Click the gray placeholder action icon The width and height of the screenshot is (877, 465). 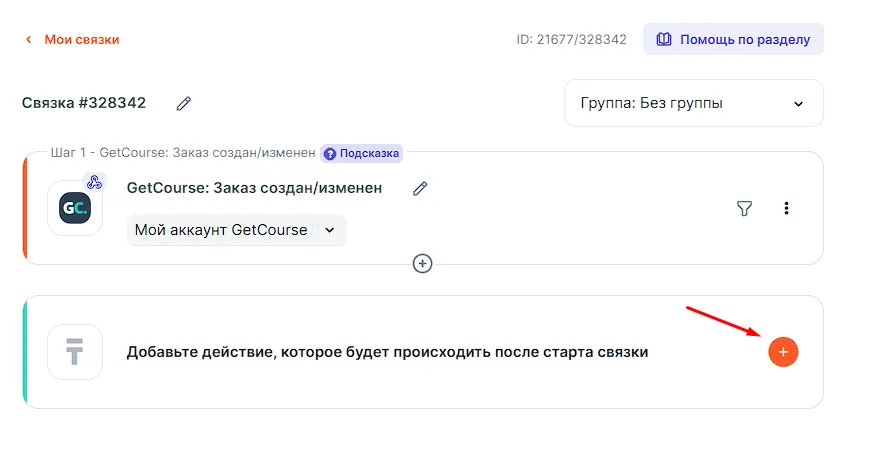(x=75, y=352)
